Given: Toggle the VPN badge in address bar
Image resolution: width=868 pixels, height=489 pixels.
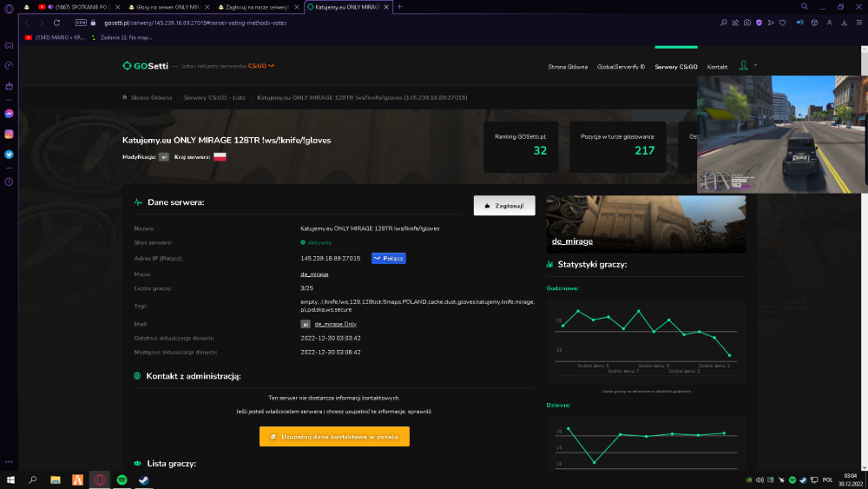Looking at the screenshot, I should pyautogui.click(x=81, y=23).
